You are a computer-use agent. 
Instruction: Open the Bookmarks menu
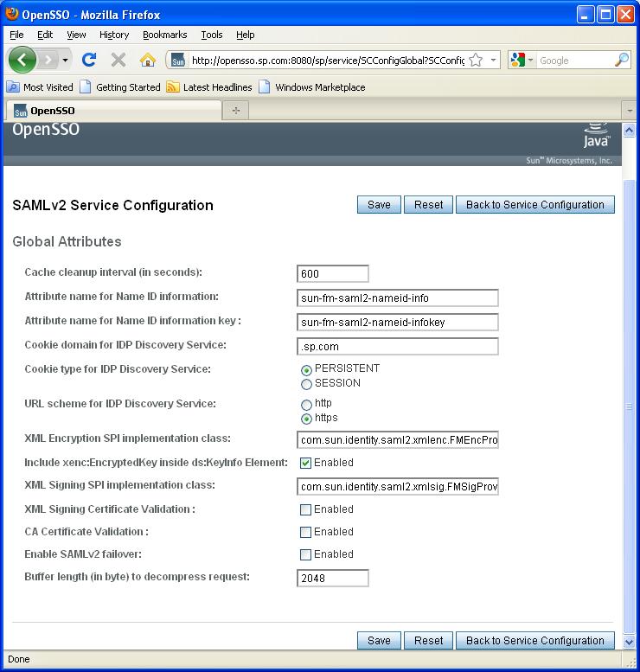[x=165, y=35]
